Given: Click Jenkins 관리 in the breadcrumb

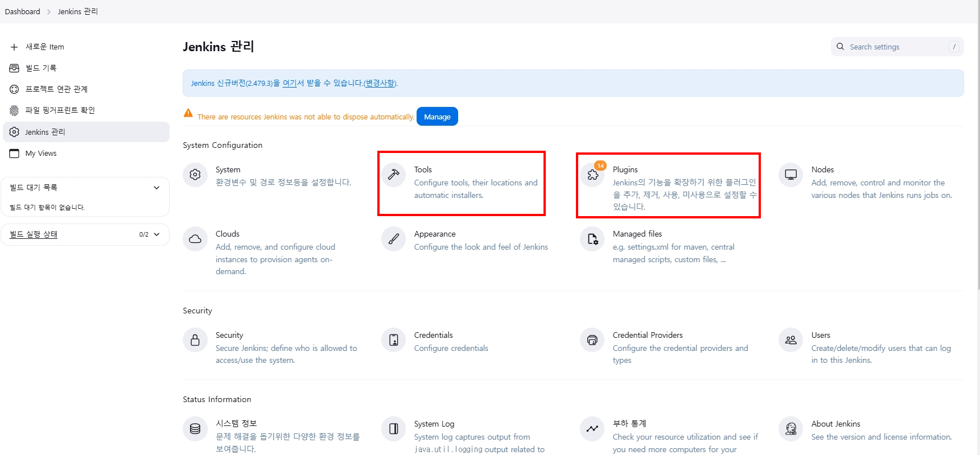Looking at the screenshot, I should click(78, 11).
